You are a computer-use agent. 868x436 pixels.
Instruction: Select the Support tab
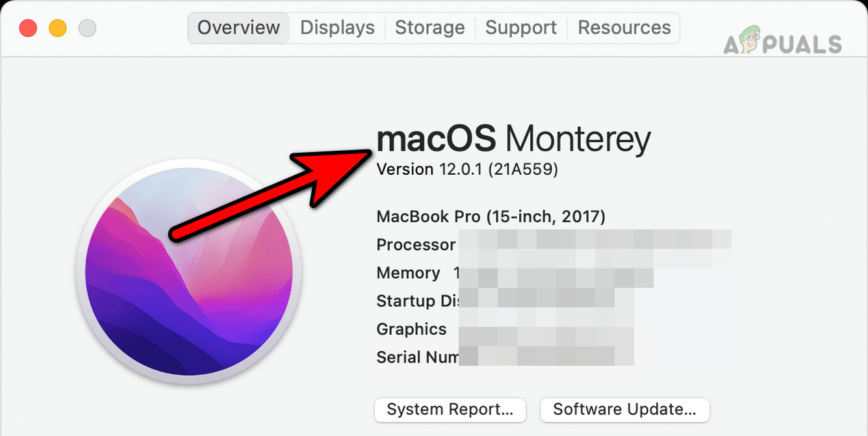(x=520, y=27)
